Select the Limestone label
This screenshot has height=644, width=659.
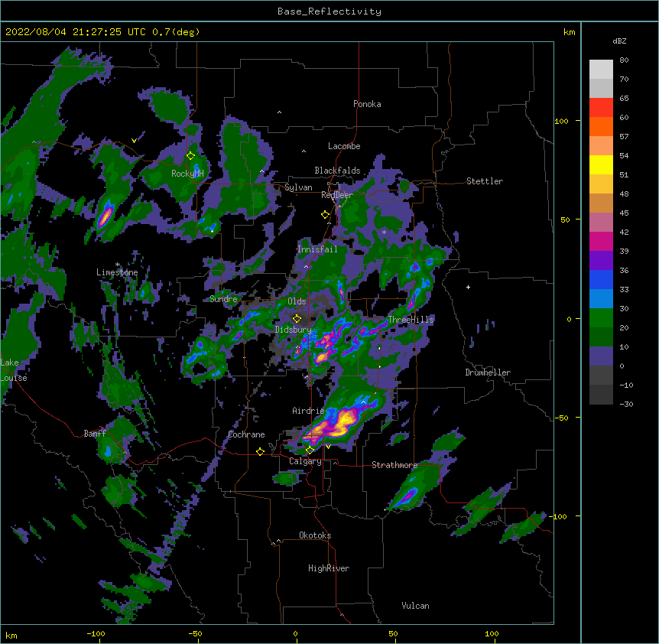coord(117,272)
